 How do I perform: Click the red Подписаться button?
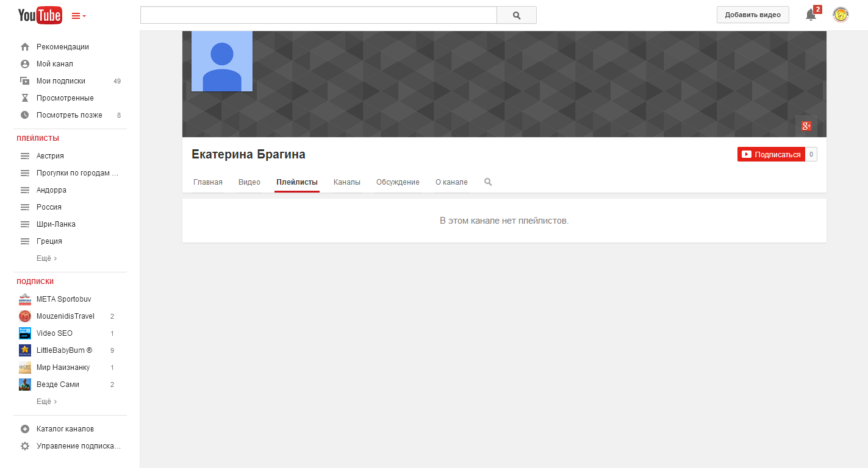[x=771, y=154]
